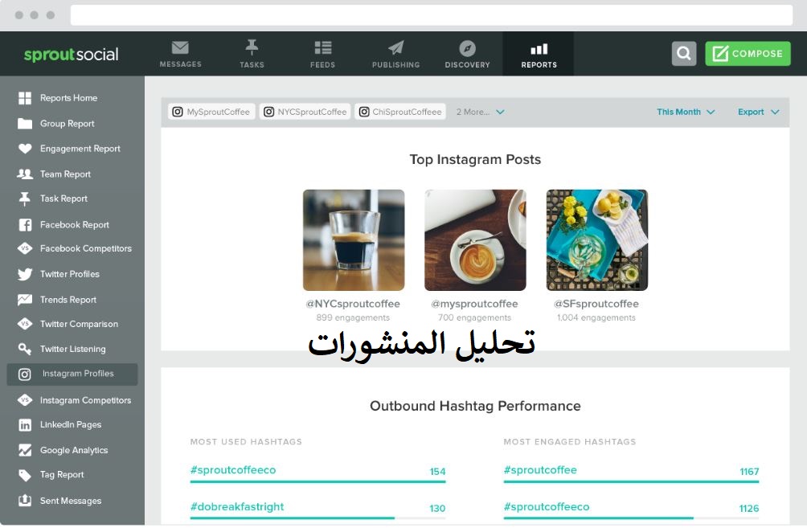Screen dimensions: 807x532
Task: Click the #sproutcoffeeco 154 progress bar
Action: [x=317, y=482]
